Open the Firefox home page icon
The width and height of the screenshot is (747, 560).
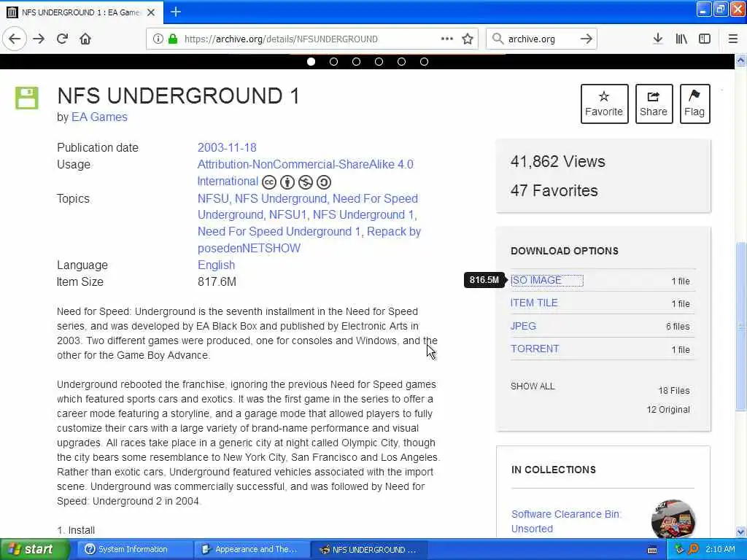coord(85,39)
